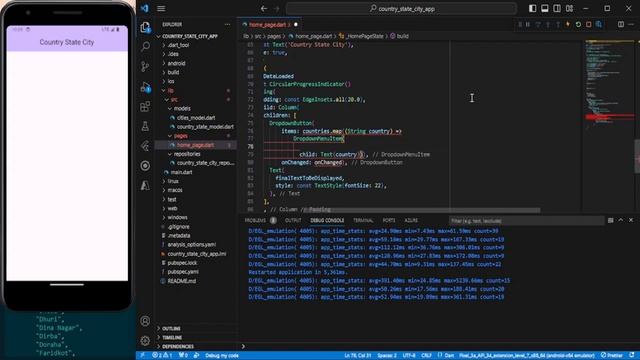Open country_state_model.dart file
This screenshot has height=360, width=640.
pyautogui.click(x=205, y=127)
